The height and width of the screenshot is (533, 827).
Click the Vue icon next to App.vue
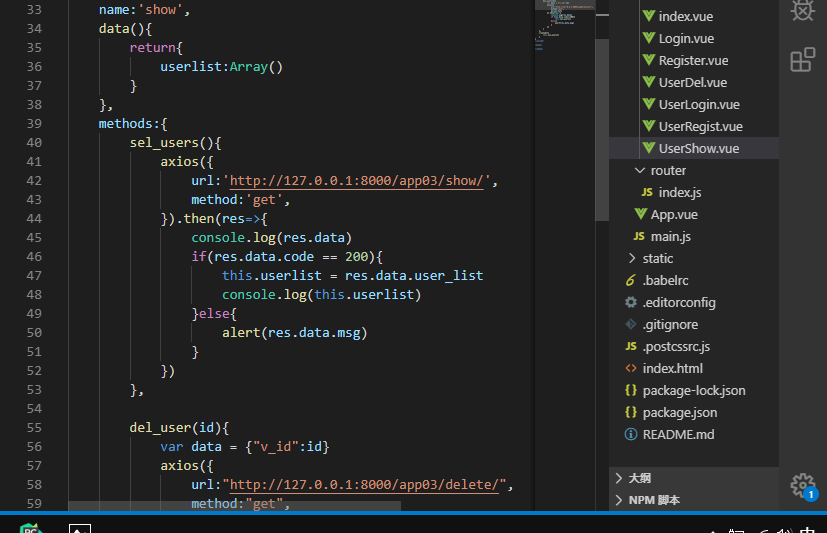(x=640, y=215)
